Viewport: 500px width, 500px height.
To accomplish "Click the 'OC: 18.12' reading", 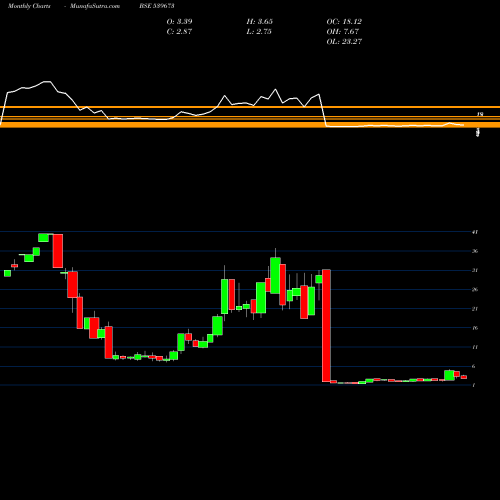I will (x=344, y=22).
